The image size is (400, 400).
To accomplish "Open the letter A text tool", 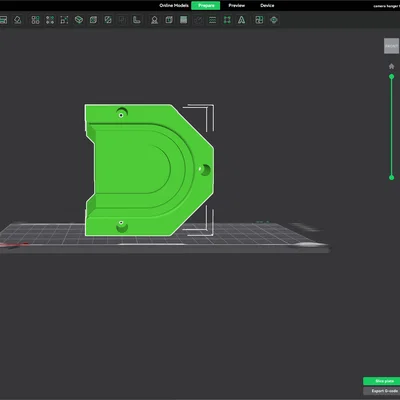I will [x=241, y=20].
